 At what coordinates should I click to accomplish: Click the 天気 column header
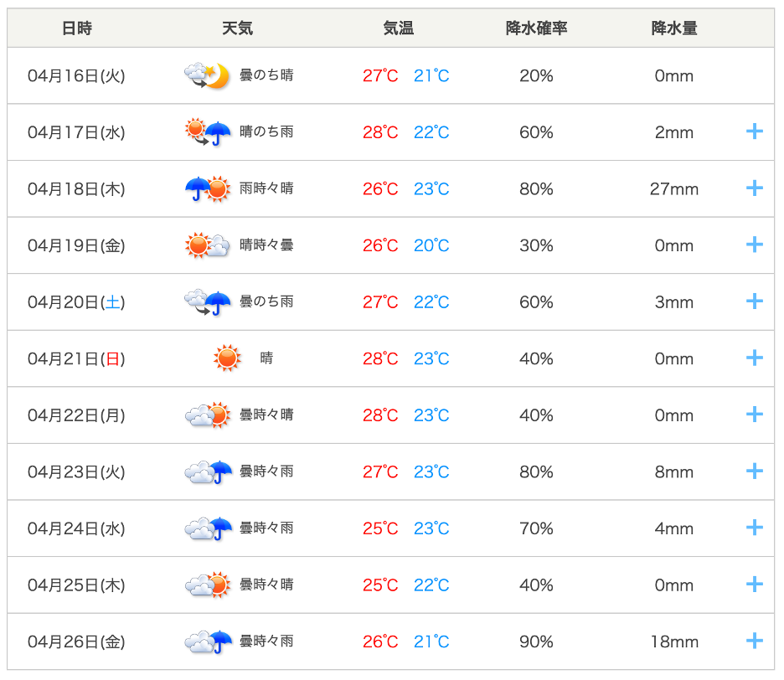click(238, 28)
